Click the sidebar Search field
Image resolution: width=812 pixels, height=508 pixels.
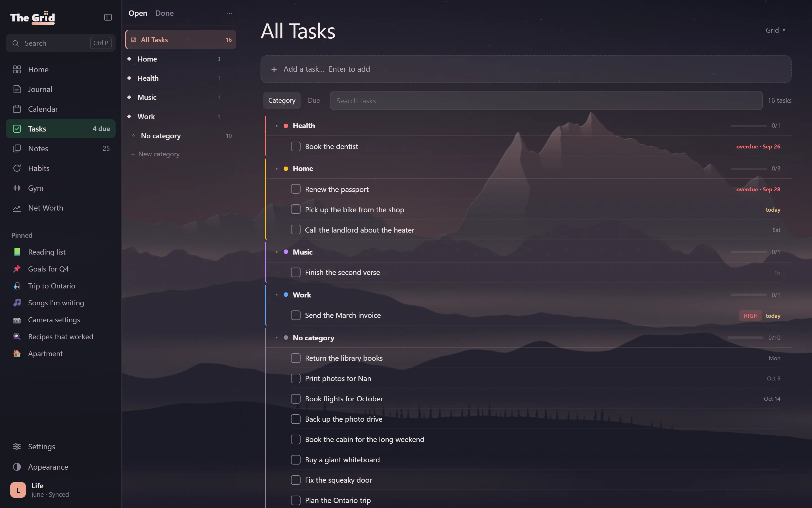click(x=60, y=43)
